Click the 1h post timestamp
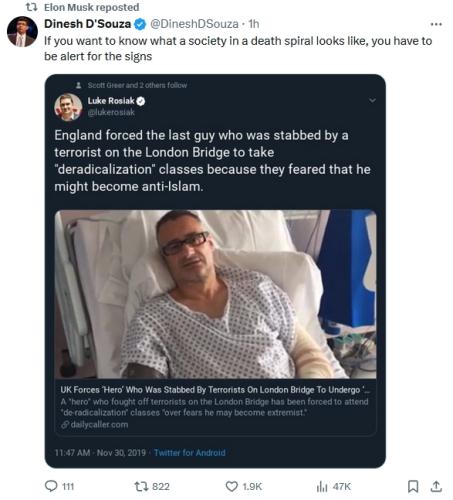 click(x=254, y=24)
